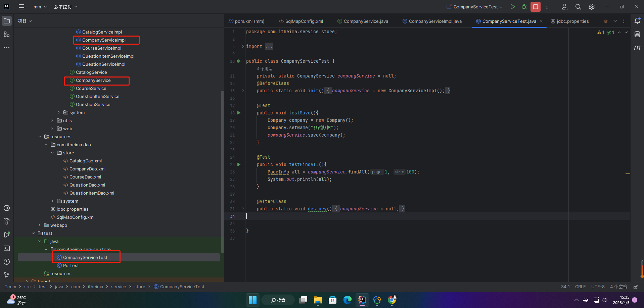Click the project tree vertical scrollbar
The image size is (644, 308).
coord(222,171)
